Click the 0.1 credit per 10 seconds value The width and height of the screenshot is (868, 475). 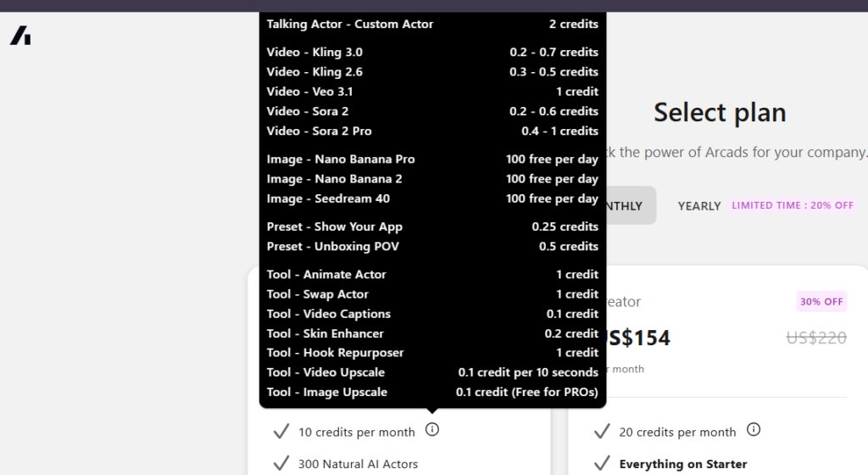point(528,372)
